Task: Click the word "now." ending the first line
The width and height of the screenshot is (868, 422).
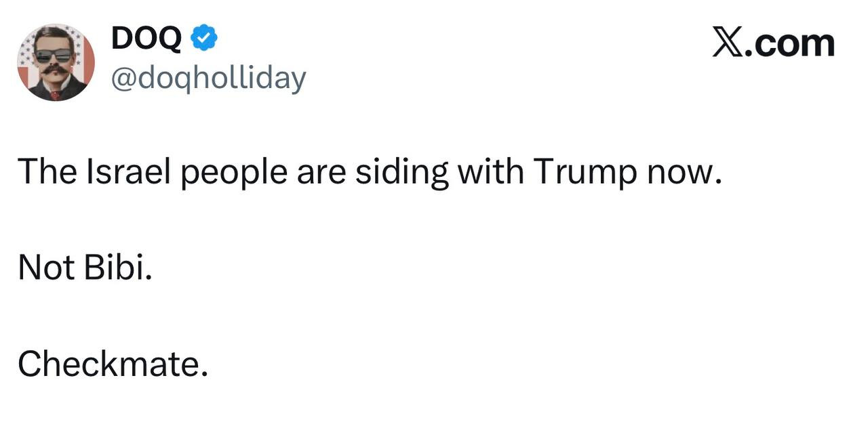Action: pos(682,172)
